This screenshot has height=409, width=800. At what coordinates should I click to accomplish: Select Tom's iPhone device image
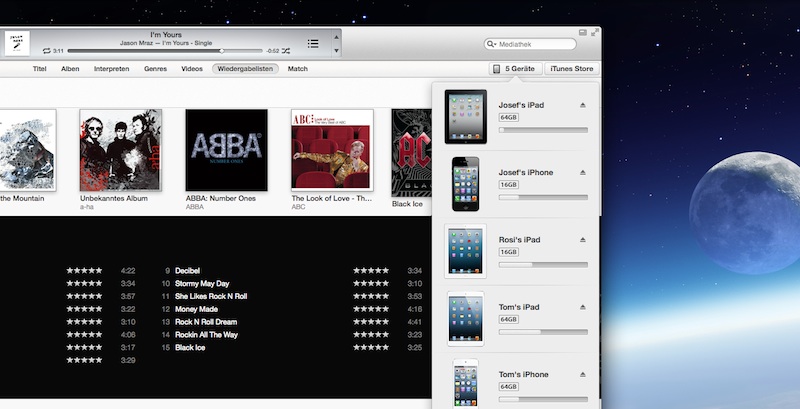[x=465, y=384]
